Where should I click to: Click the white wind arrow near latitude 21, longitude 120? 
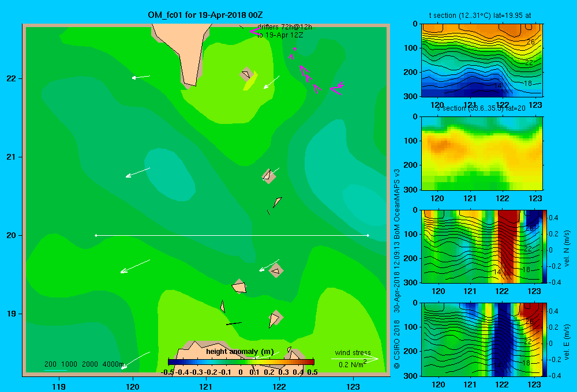(x=138, y=172)
